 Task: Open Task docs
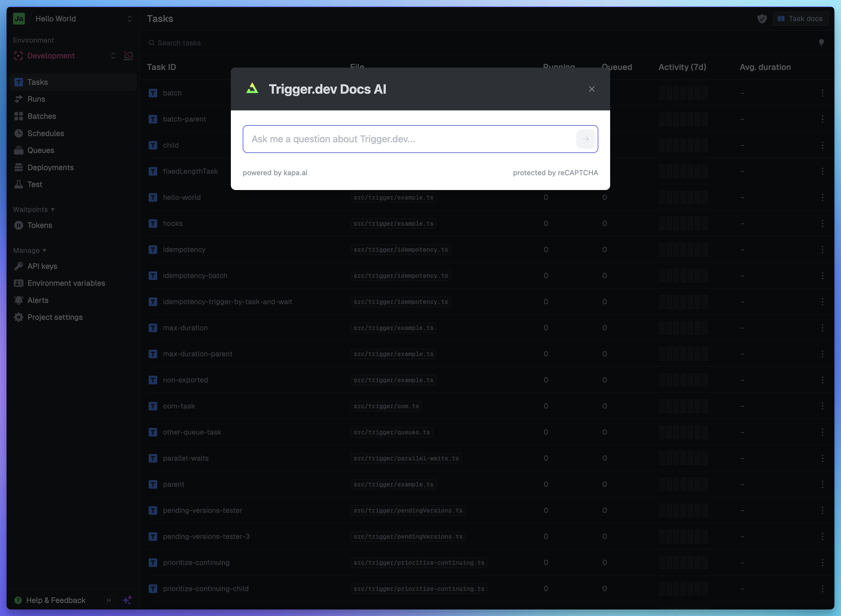click(x=800, y=19)
